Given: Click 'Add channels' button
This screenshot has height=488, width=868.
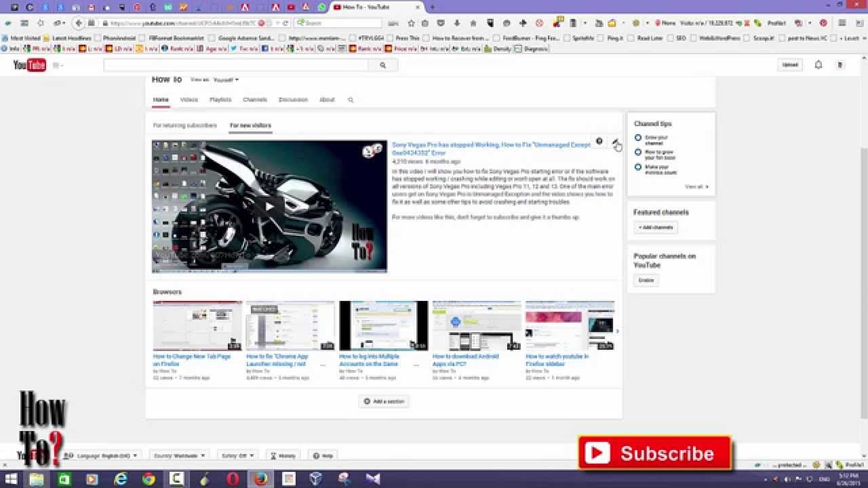Looking at the screenshot, I should point(656,228).
